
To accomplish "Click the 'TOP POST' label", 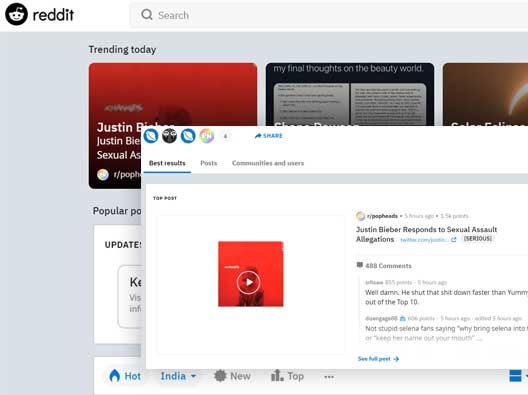I will pos(165,198).
